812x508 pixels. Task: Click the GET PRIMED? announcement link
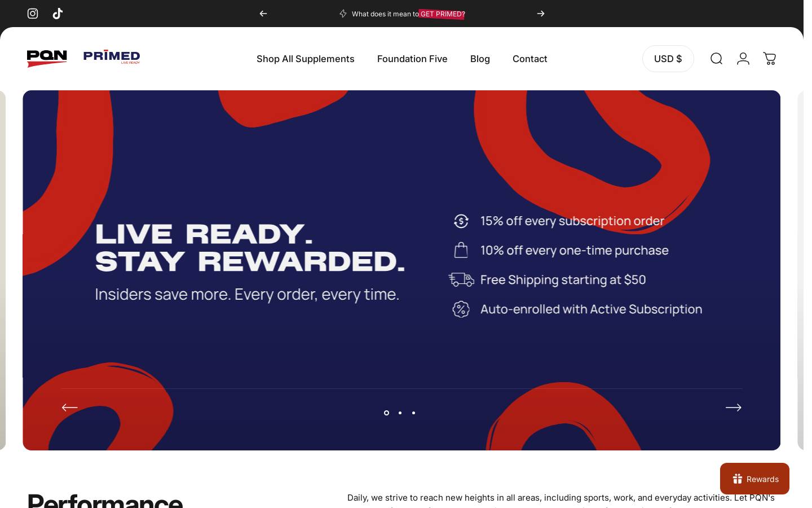442,14
